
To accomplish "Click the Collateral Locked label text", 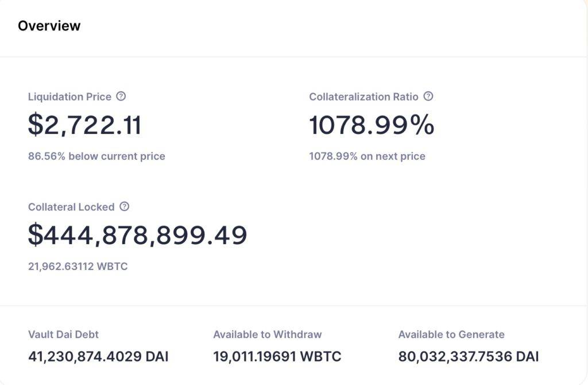I will [x=71, y=207].
